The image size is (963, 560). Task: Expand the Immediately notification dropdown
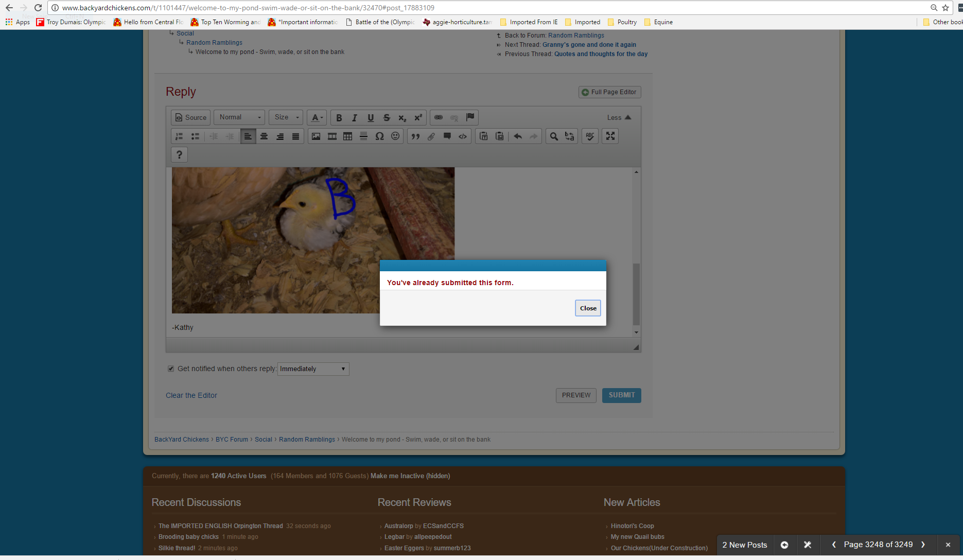[x=313, y=369]
